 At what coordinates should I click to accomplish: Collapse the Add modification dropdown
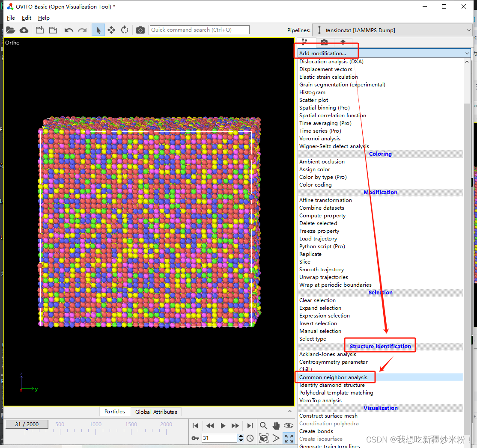(x=384, y=53)
